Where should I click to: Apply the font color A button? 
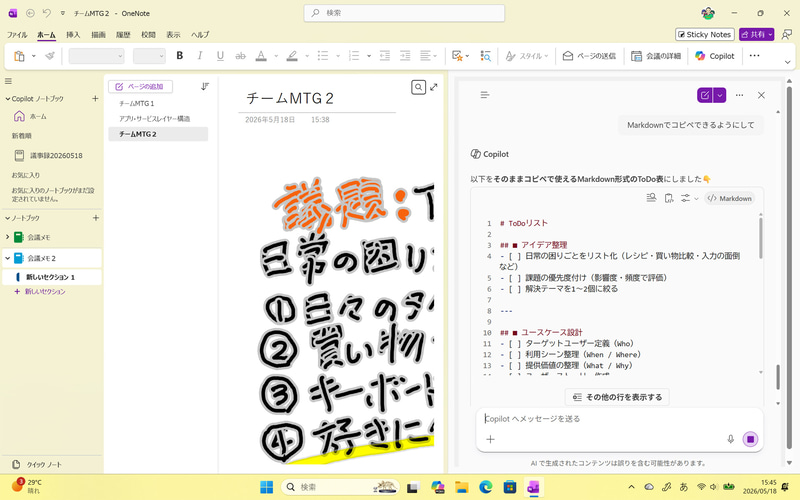[x=261, y=56]
